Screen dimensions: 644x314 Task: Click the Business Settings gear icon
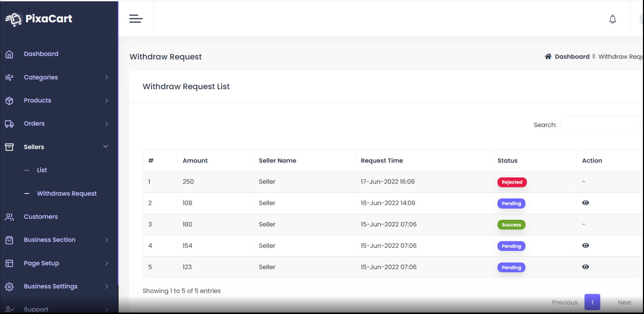click(9, 287)
